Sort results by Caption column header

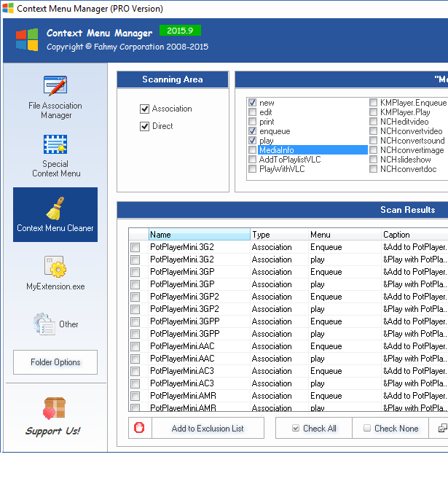[414, 235]
